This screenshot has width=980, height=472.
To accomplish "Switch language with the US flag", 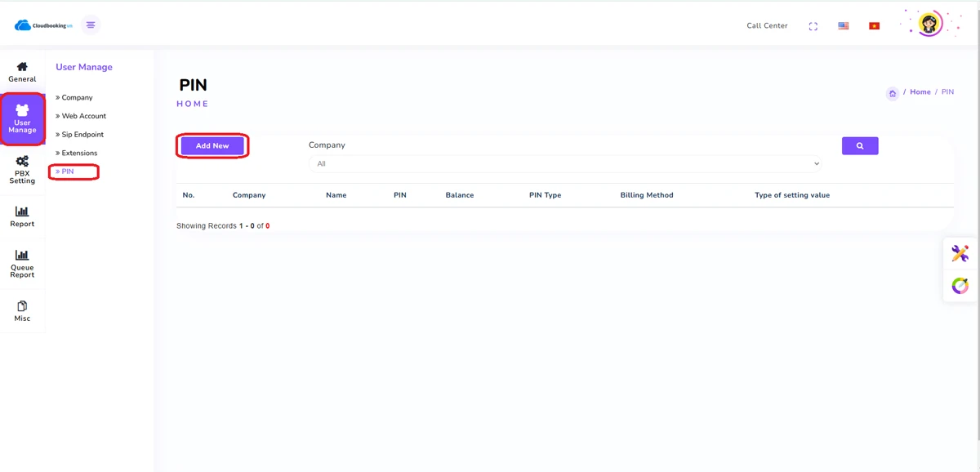I will pos(843,26).
